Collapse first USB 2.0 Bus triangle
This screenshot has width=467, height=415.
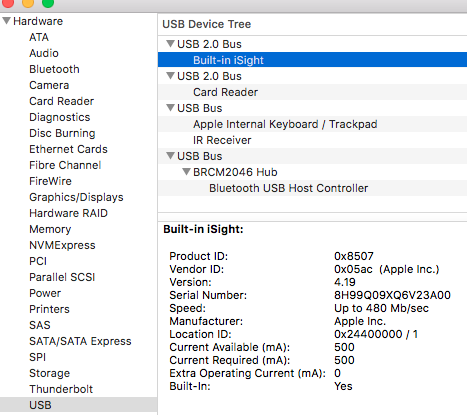(171, 44)
